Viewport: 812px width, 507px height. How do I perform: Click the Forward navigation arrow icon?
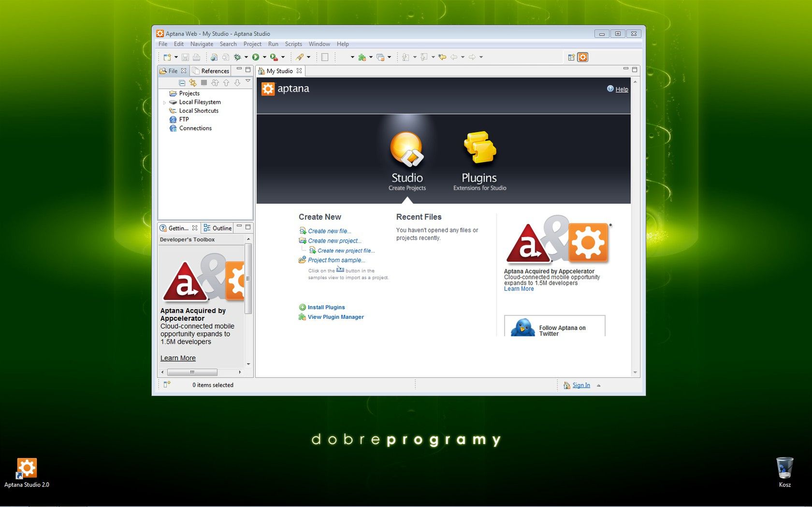(x=472, y=57)
